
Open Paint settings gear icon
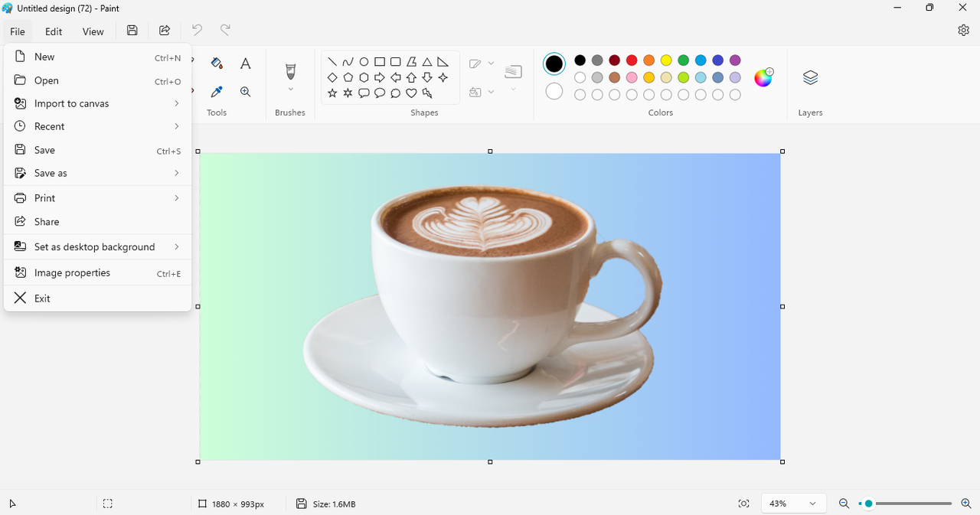(x=963, y=30)
